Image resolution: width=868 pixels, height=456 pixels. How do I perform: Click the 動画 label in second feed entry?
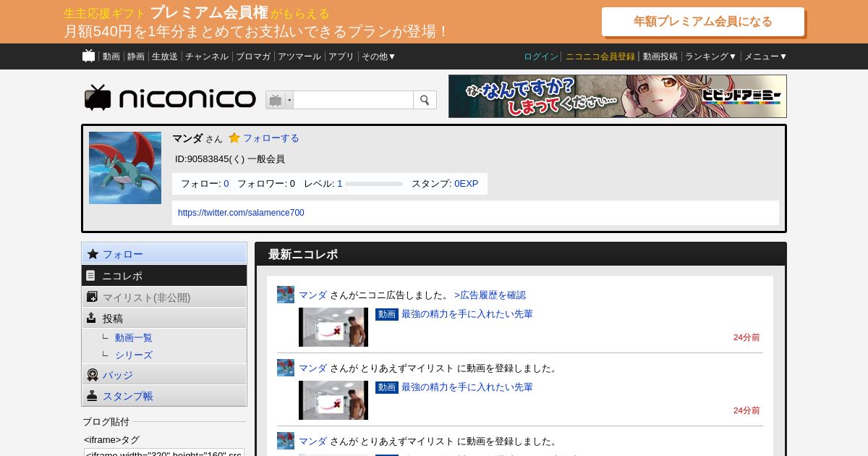tap(387, 387)
